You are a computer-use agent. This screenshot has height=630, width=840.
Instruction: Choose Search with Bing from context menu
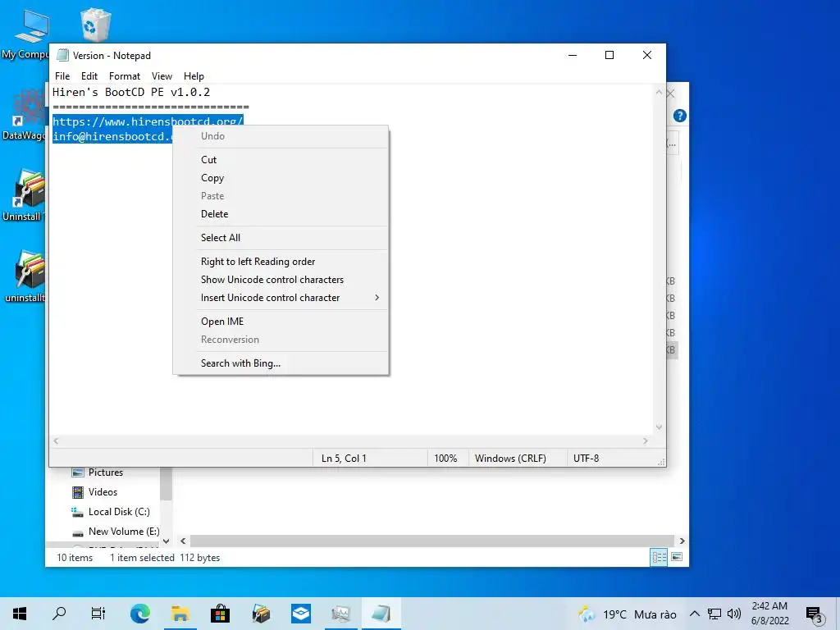tap(281, 363)
